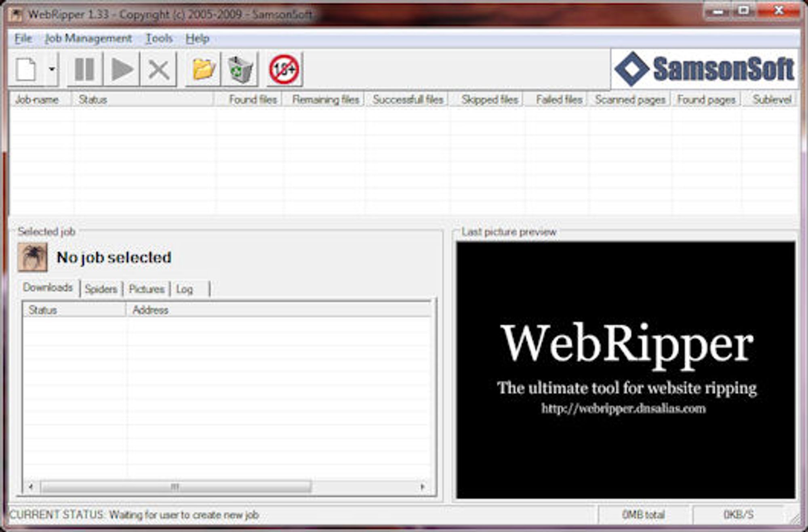Switch to the Downloads tab
This screenshot has height=532, width=808.
pyautogui.click(x=48, y=288)
